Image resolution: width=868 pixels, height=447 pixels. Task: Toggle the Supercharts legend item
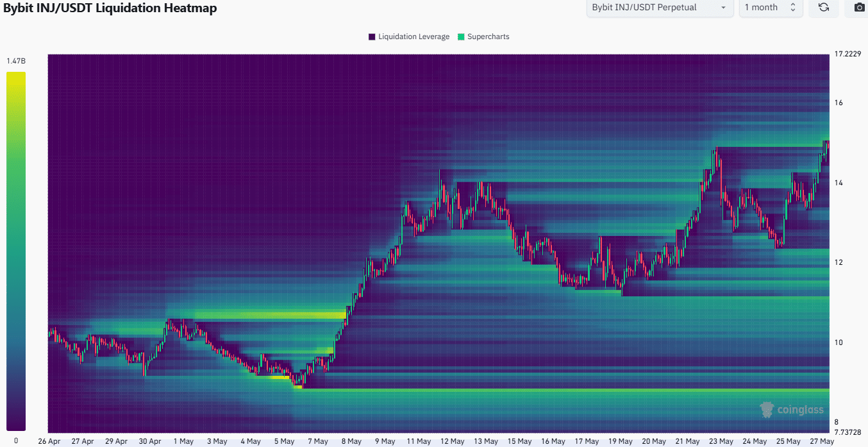tap(483, 37)
